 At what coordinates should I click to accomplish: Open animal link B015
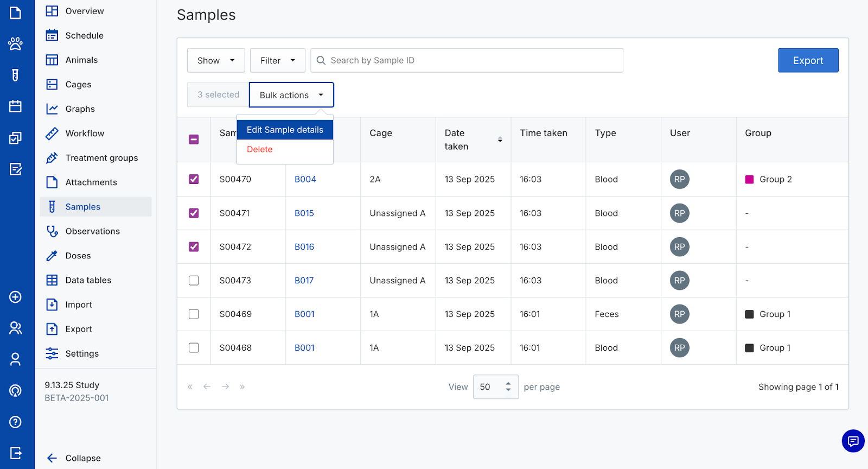(304, 213)
